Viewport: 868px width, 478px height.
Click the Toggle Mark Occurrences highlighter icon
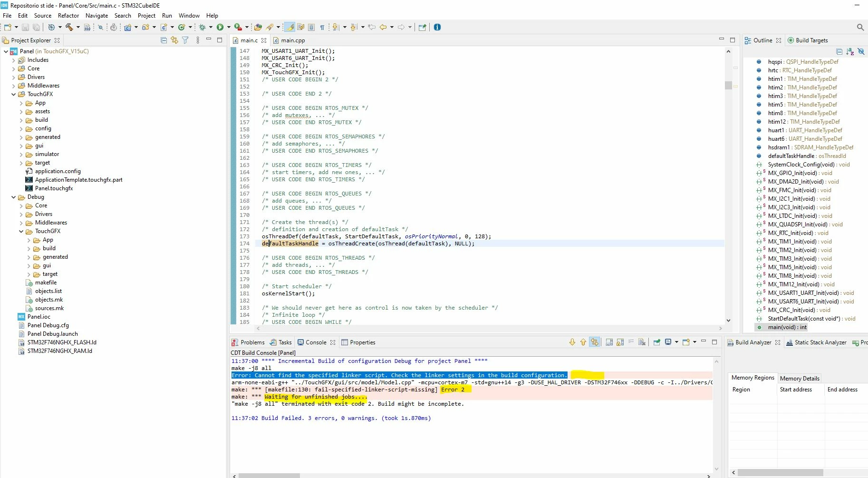click(289, 27)
